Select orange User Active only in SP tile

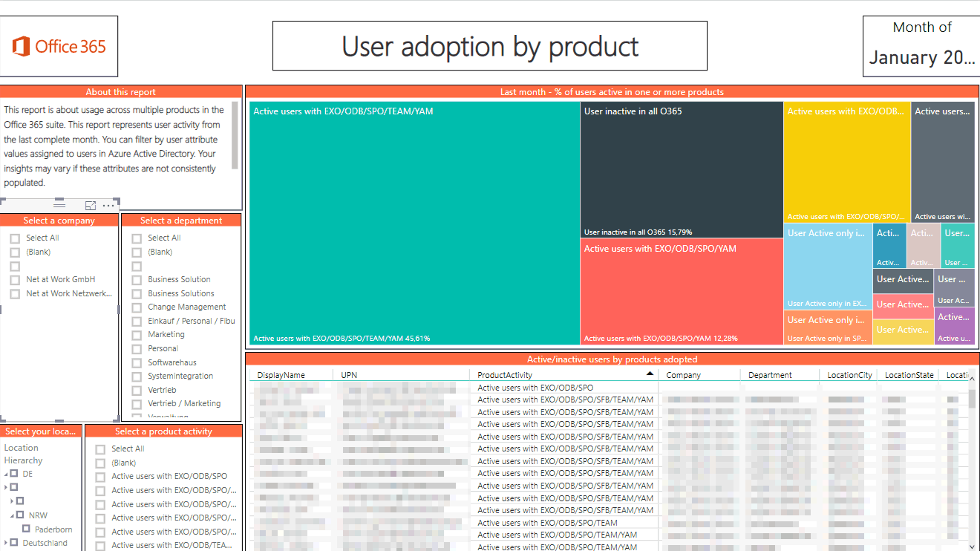(x=828, y=327)
